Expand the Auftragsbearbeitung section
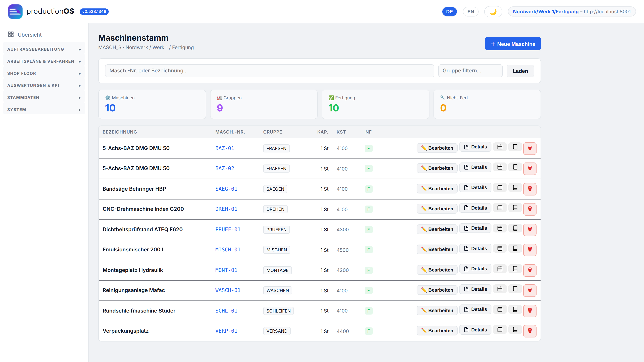644x362 pixels. (x=44, y=49)
